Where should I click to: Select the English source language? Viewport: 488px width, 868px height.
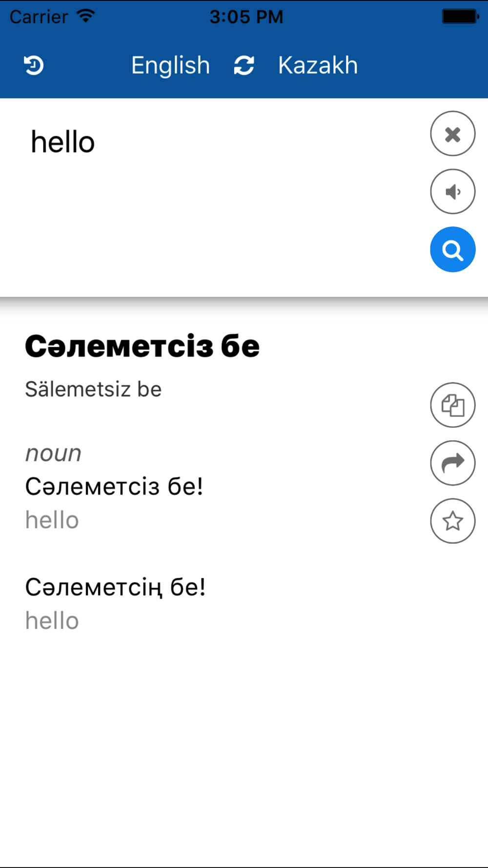tap(170, 65)
